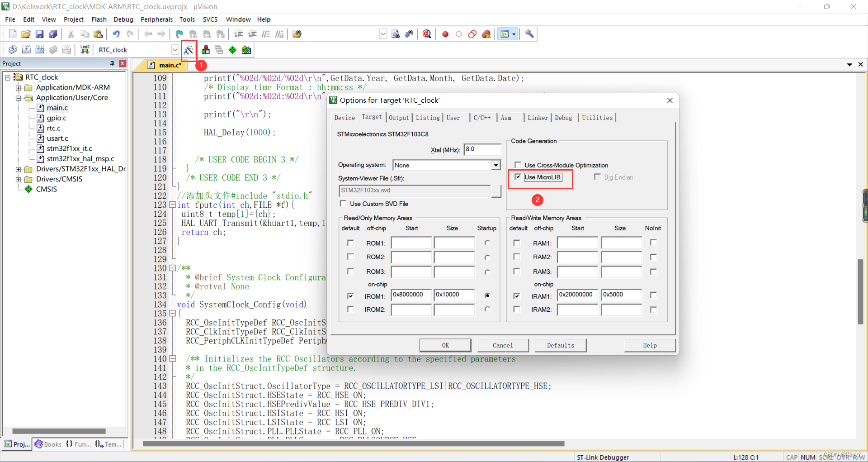Rebuild all target files icon
The image size is (868, 462).
click(40, 50)
